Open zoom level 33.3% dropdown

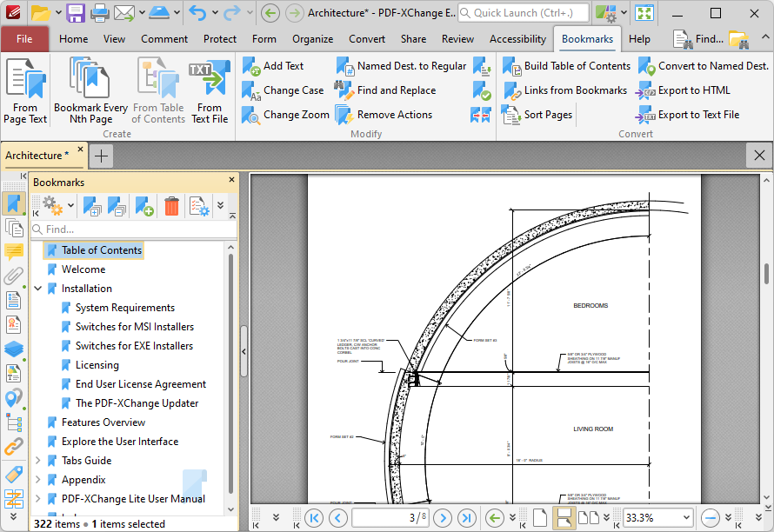(x=686, y=518)
